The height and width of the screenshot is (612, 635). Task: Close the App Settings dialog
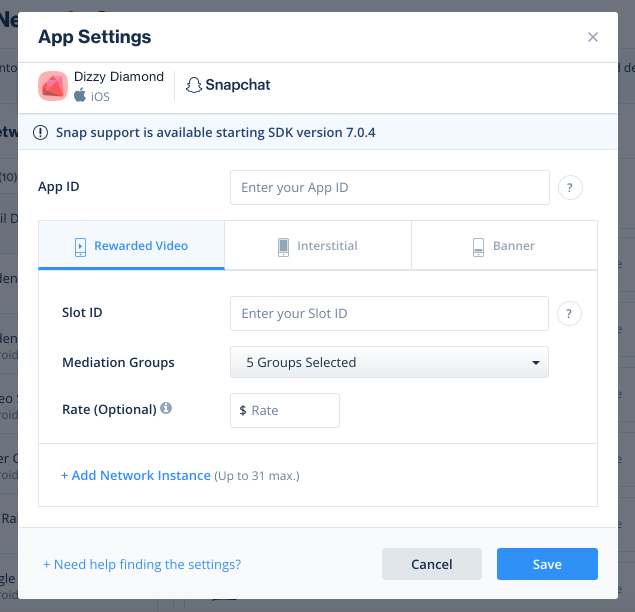593,37
